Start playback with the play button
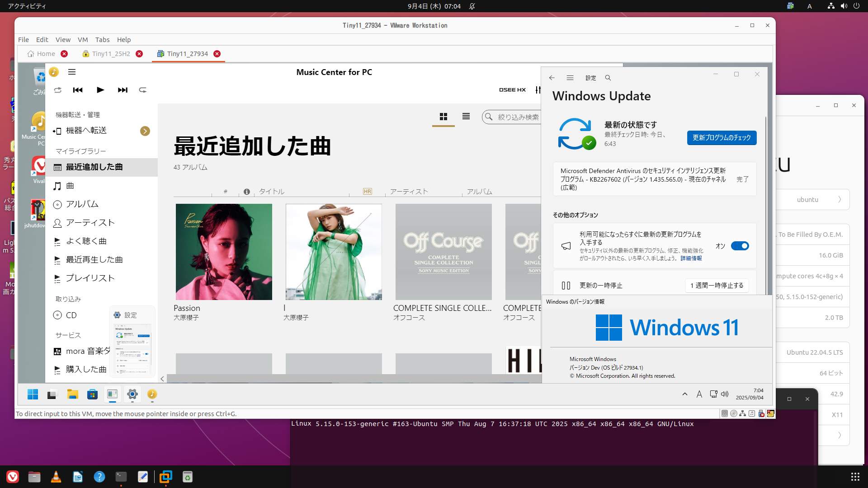The width and height of the screenshot is (868, 488). click(x=100, y=90)
